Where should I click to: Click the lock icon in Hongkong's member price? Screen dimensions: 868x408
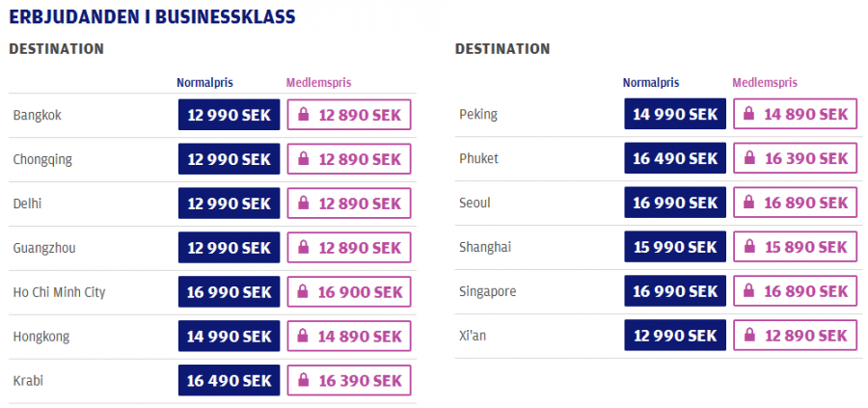(x=304, y=337)
